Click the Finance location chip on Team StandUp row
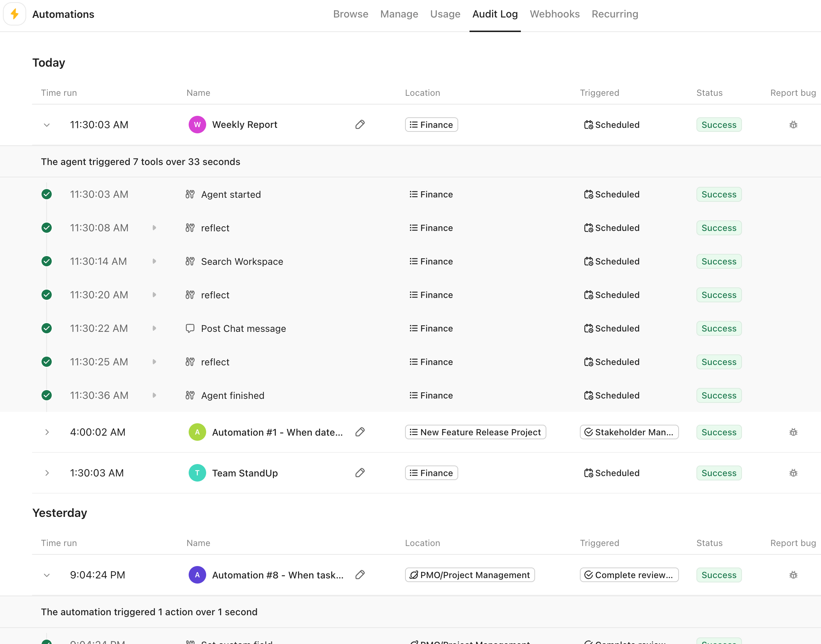 coord(431,473)
